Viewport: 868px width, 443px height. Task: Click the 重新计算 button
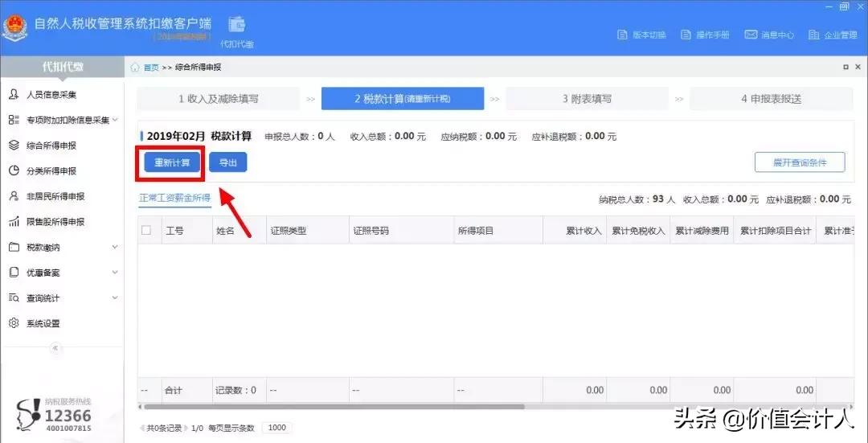pos(172,162)
